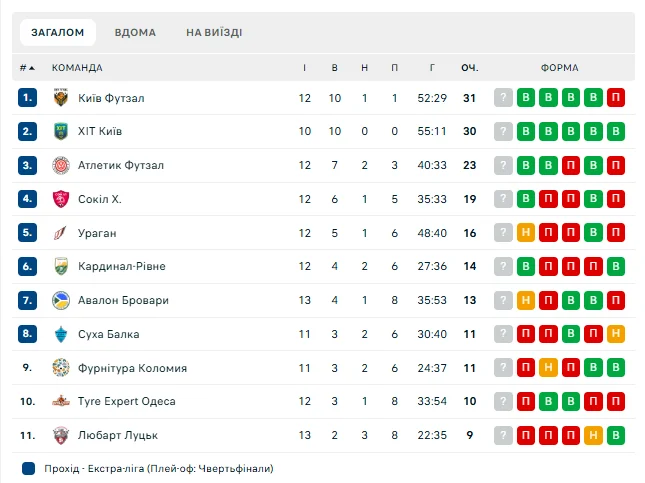Click the Кардинал-Рівне team logo

point(60,267)
